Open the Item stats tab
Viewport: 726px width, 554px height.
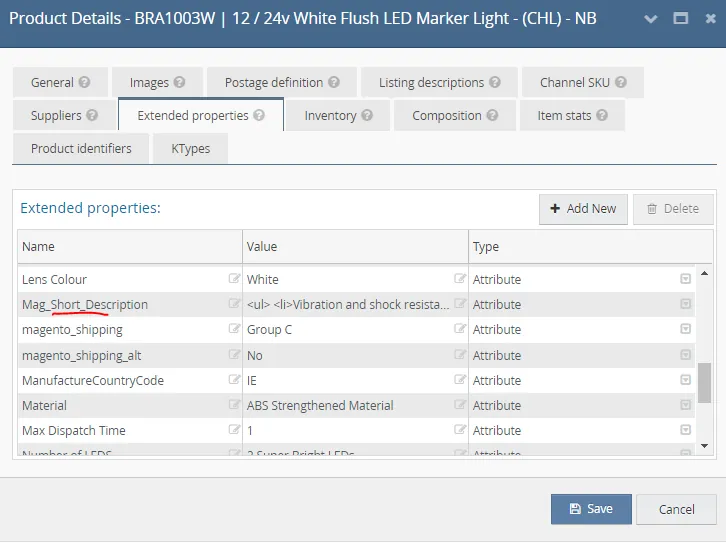tap(572, 115)
